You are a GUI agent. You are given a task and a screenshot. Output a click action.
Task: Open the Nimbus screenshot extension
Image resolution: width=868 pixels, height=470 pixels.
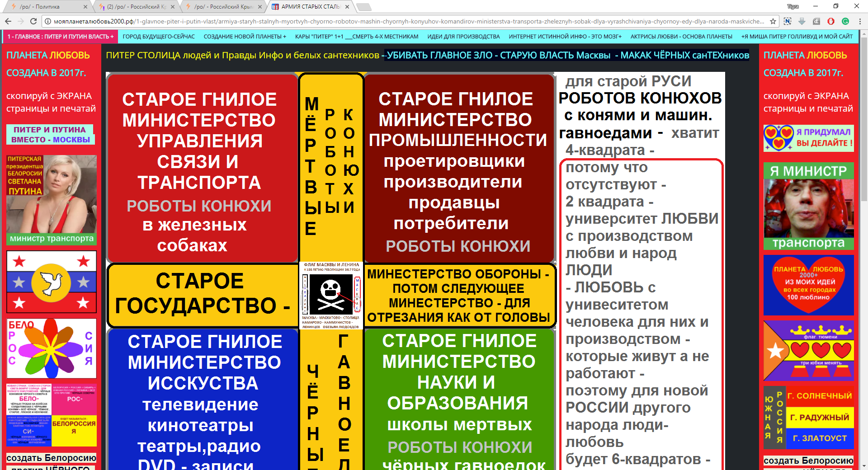[788, 21]
